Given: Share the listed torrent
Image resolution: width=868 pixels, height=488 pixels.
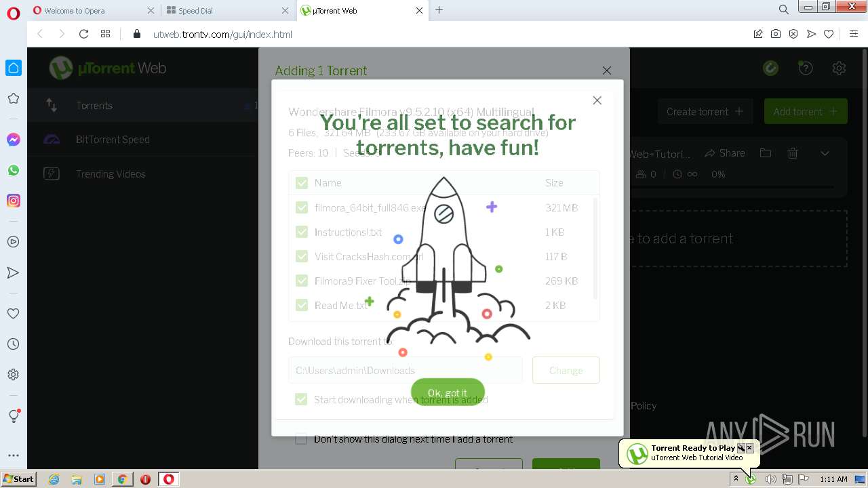Looking at the screenshot, I should tap(725, 153).
